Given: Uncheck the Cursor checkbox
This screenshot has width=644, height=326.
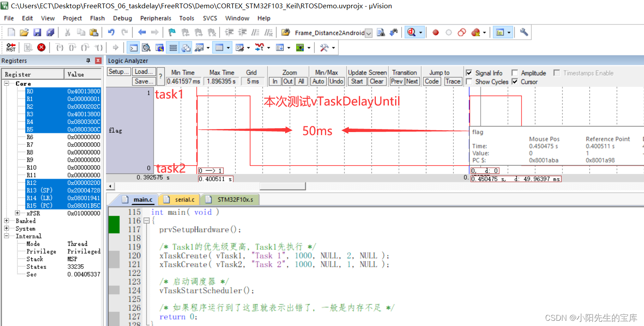Looking at the screenshot, I should tap(515, 81).
